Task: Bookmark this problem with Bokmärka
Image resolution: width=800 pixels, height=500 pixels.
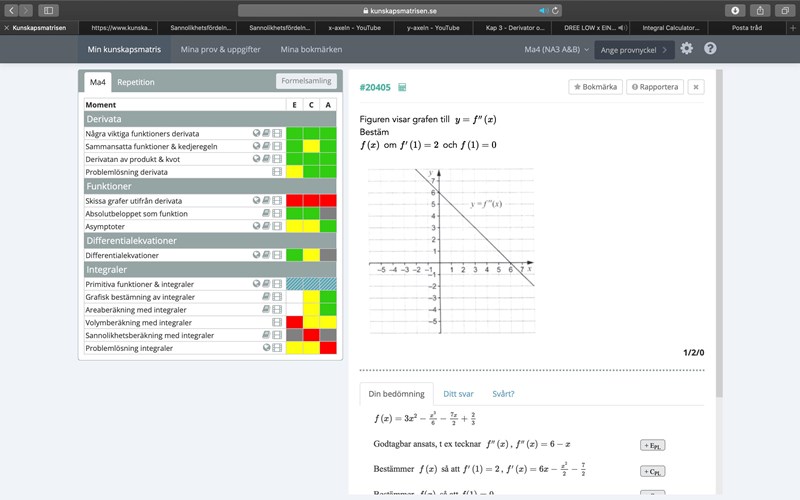Action: tap(594, 87)
